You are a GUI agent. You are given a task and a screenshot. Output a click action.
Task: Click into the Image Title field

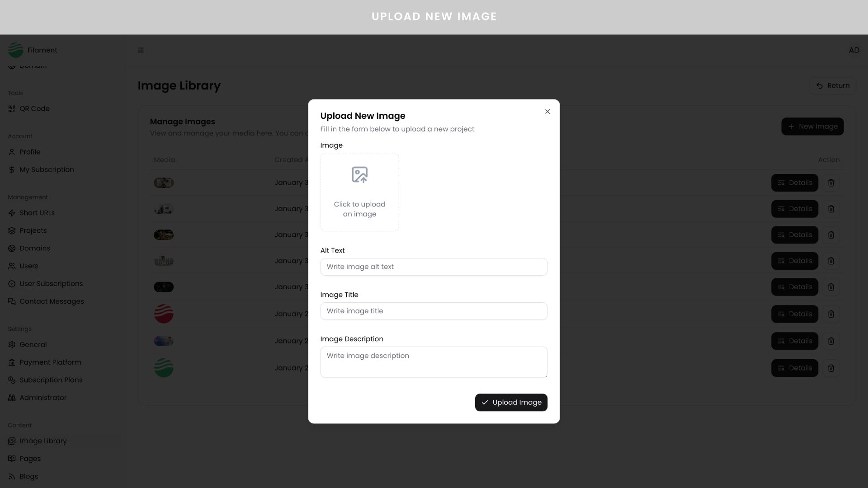click(x=434, y=311)
